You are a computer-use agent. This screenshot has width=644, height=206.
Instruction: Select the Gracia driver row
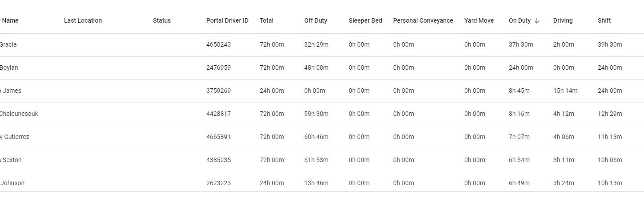(8, 44)
